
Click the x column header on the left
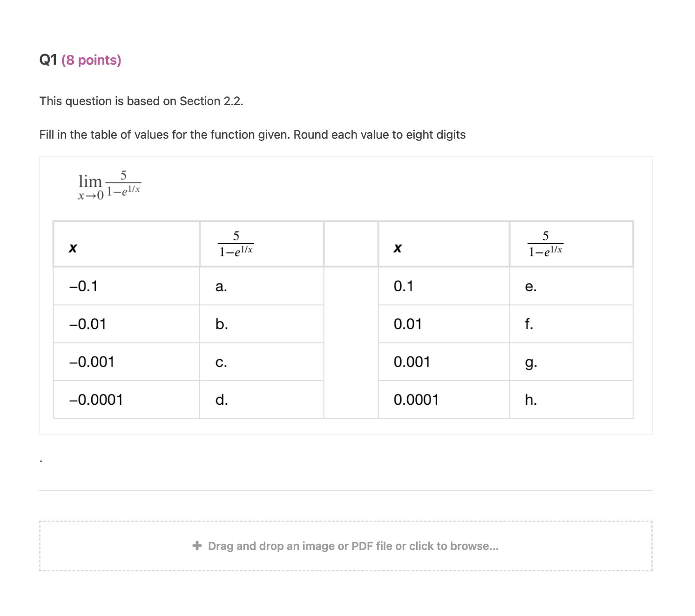pyautogui.click(x=73, y=248)
